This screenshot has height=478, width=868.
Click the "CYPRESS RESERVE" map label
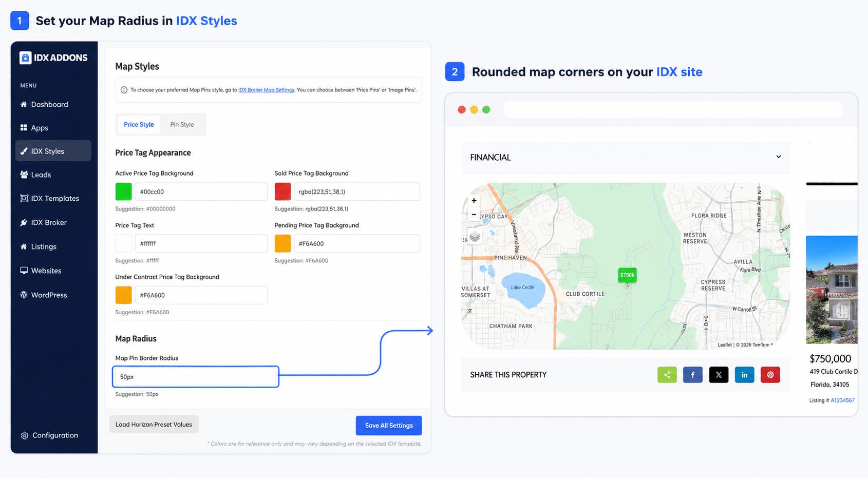713,285
